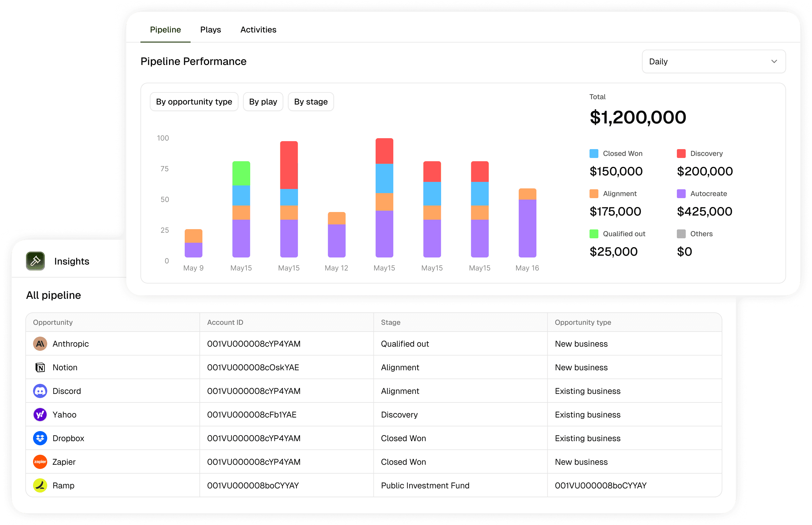Switch to the Plays tab
This screenshot has height=525, width=812.
[210, 30]
